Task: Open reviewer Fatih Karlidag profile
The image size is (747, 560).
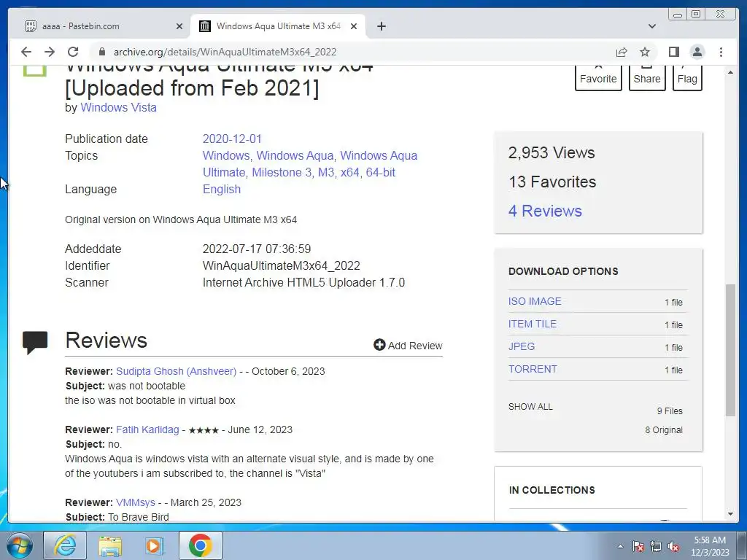Action: point(147,429)
